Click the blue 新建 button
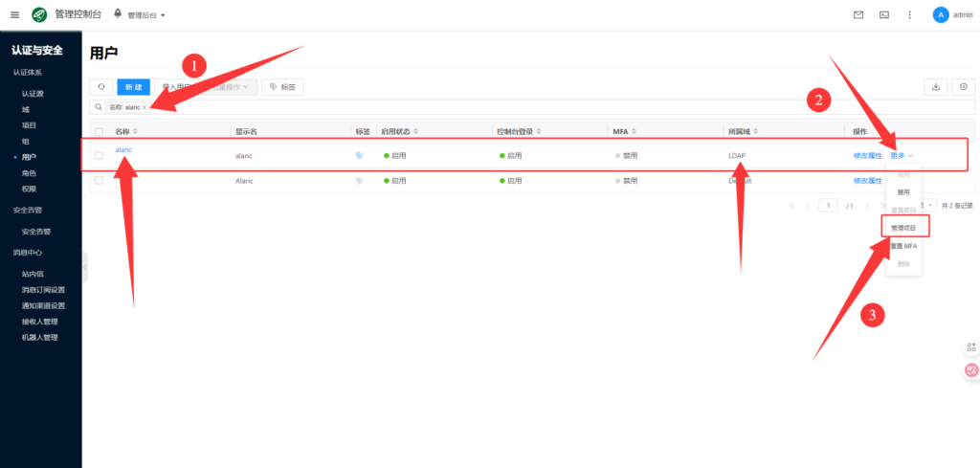Viewport: 980px width, 468px height. coord(133,87)
